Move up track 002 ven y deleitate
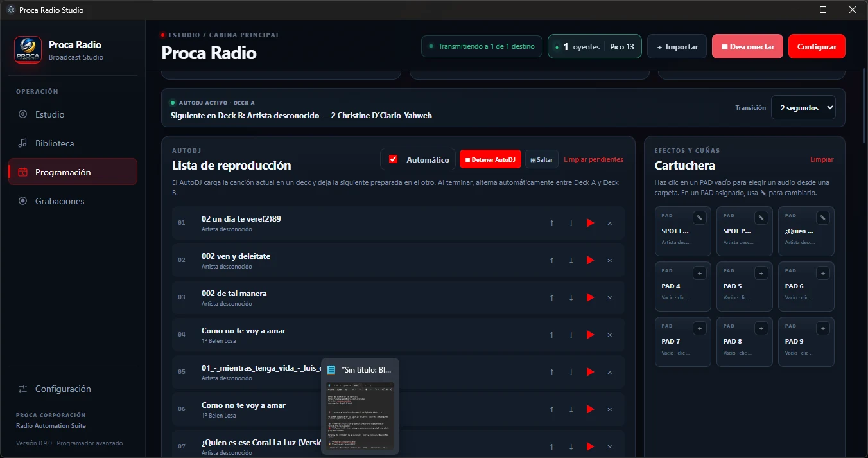Viewport: 868px width, 458px height. (x=552, y=260)
